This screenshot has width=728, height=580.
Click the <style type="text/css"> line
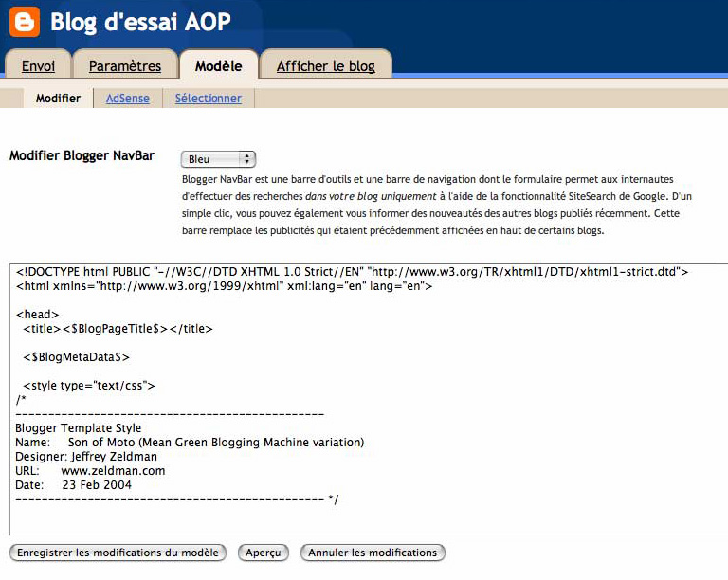89,385
